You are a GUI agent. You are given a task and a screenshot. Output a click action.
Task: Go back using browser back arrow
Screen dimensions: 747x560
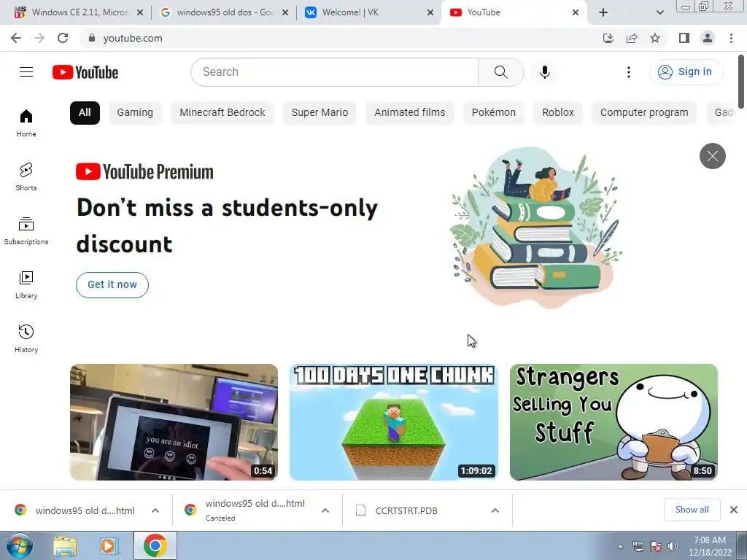click(x=16, y=38)
